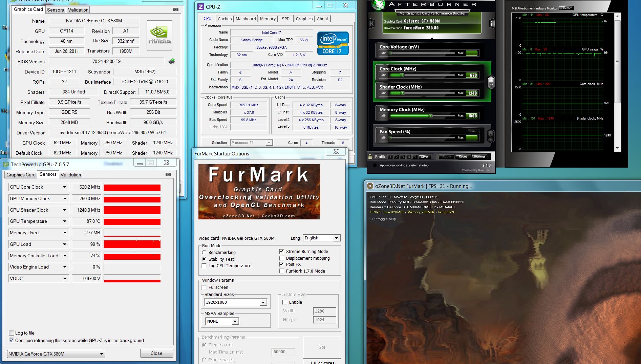Image resolution: width=641 pixels, height=364 pixels.
Task: Select the Stability Test run mode
Action: click(x=204, y=259)
